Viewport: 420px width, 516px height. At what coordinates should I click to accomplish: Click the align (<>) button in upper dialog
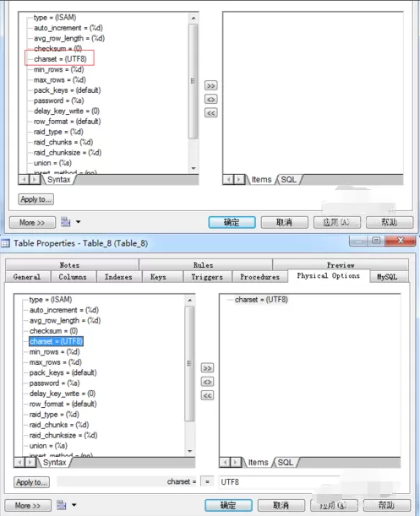pos(210,99)
